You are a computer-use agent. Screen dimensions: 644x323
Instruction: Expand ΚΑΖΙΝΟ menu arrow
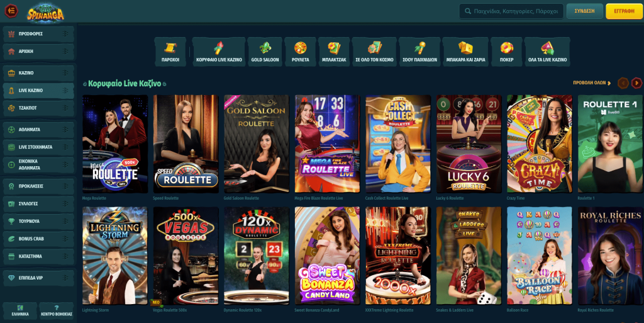[x=65, y=73]
